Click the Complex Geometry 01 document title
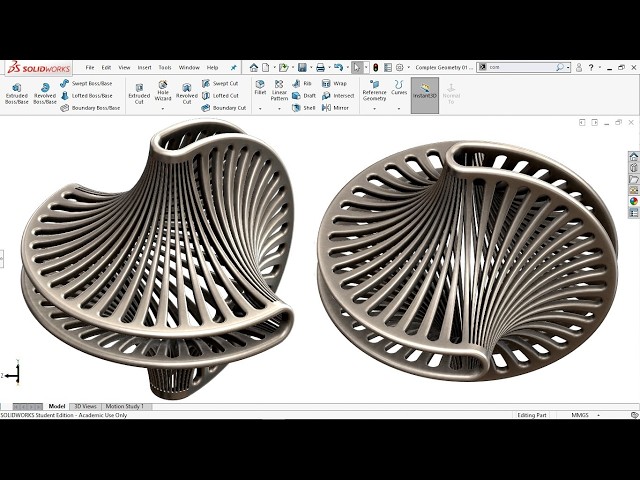640x480 pixels. click(444, 67)
